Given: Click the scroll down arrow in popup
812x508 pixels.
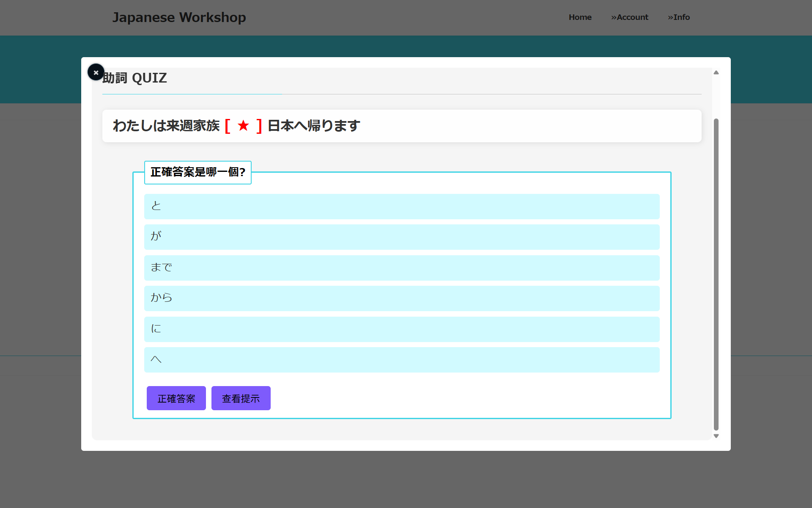Looking at the screenshot, I should click(x=716, y=436).
